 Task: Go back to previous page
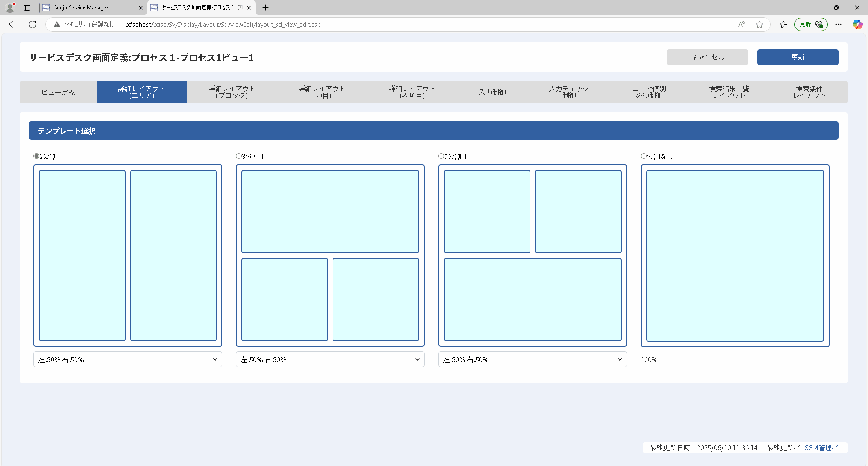[x=13, y=24]
